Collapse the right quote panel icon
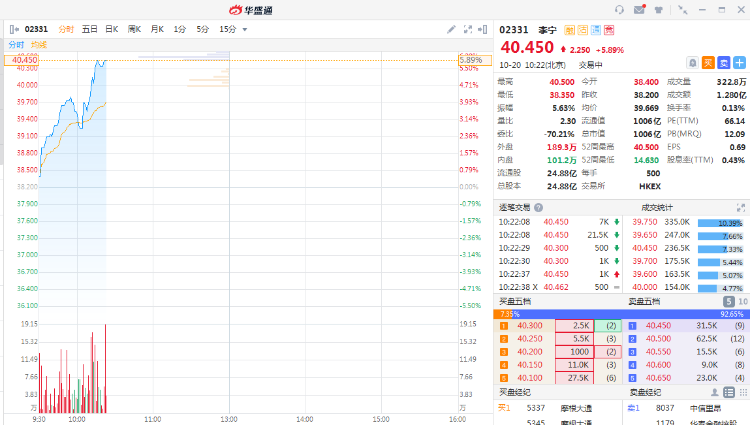Screen dimensions: 750x425 pyautogui.click(x=483, y=29)
